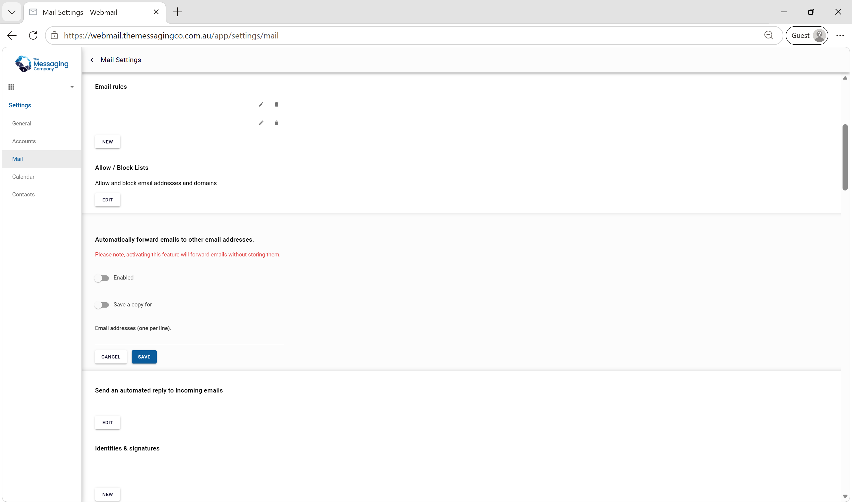
Task: Reload the page
Action: coord(33,36)
